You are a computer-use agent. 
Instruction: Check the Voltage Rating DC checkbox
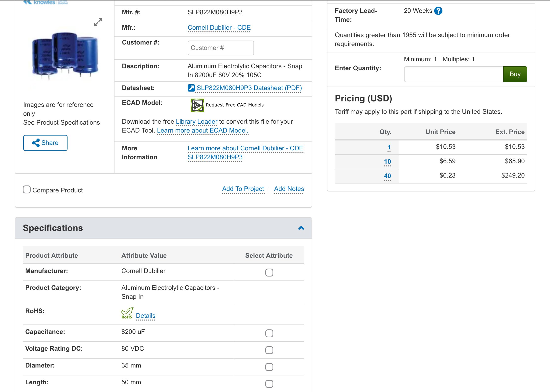pyautogui.click(x=269, y=350)
